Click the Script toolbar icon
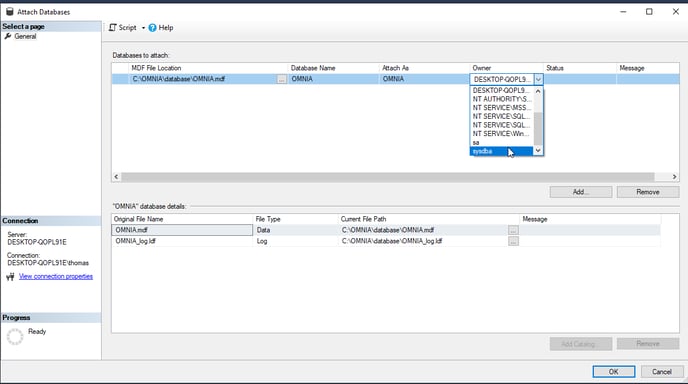Image resolution: width=688 pixels, height=384 pixels. [x=113, y=28]
